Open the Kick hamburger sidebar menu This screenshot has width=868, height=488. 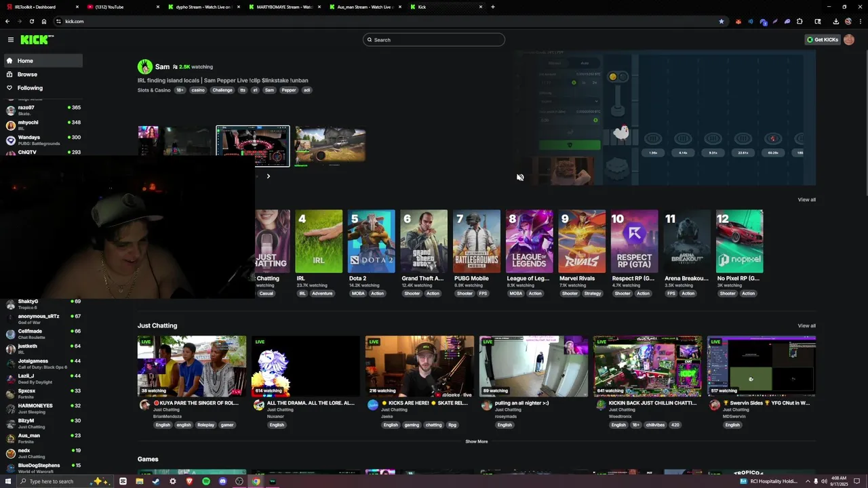click(x=11, y=40)
